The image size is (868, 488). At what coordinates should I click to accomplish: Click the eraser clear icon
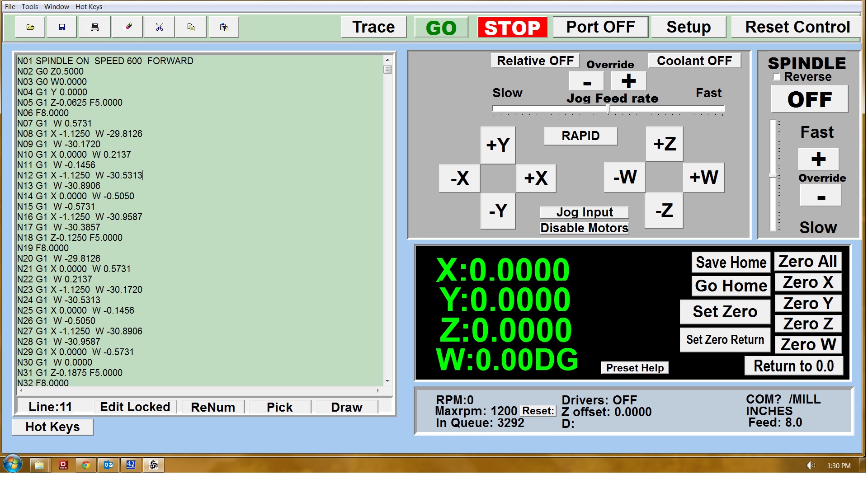coord(128,27)
